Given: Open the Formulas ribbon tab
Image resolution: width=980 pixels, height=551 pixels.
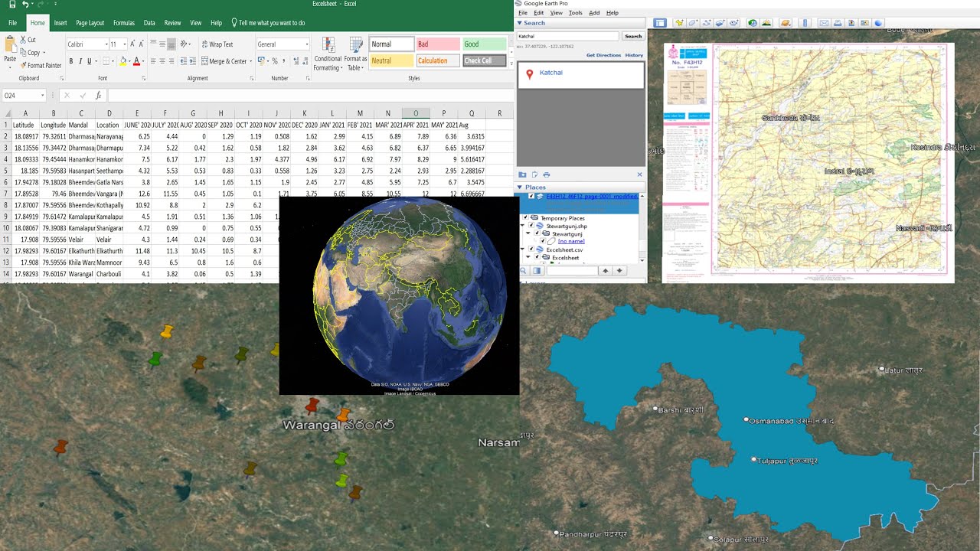Looking at the screenshot, I should tap(124, 23).
